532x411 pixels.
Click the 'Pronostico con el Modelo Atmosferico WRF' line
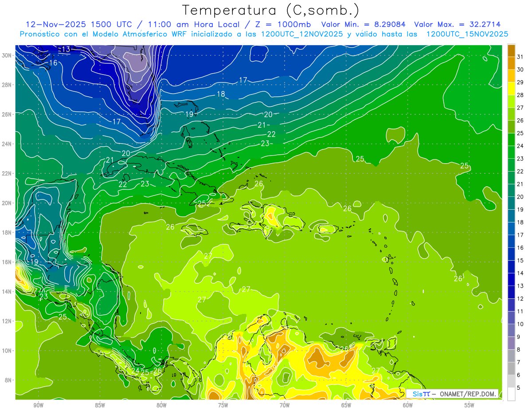pos(264,34)
